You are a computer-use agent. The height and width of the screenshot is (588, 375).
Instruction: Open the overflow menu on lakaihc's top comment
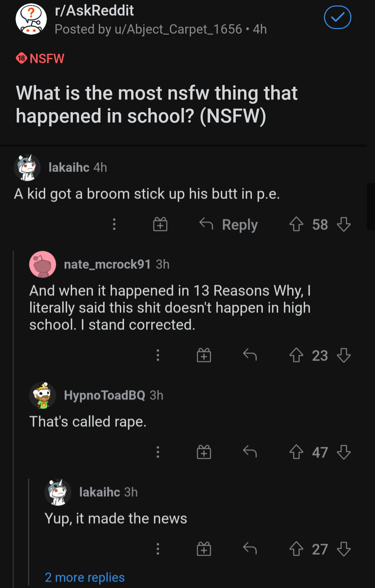coord(115,224)
